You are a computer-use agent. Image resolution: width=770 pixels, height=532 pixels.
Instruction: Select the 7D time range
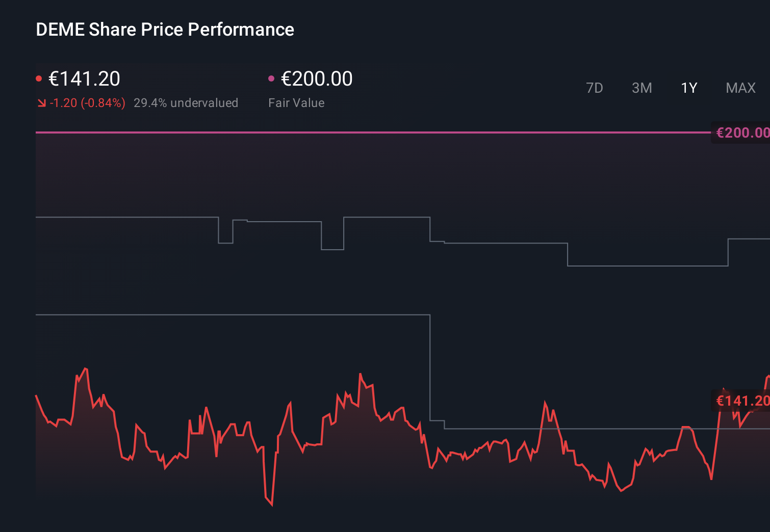click(595, 88)
